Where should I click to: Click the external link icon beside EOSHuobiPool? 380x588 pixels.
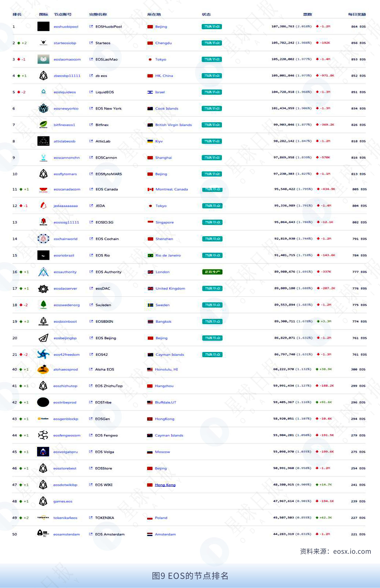pos(91,26)
